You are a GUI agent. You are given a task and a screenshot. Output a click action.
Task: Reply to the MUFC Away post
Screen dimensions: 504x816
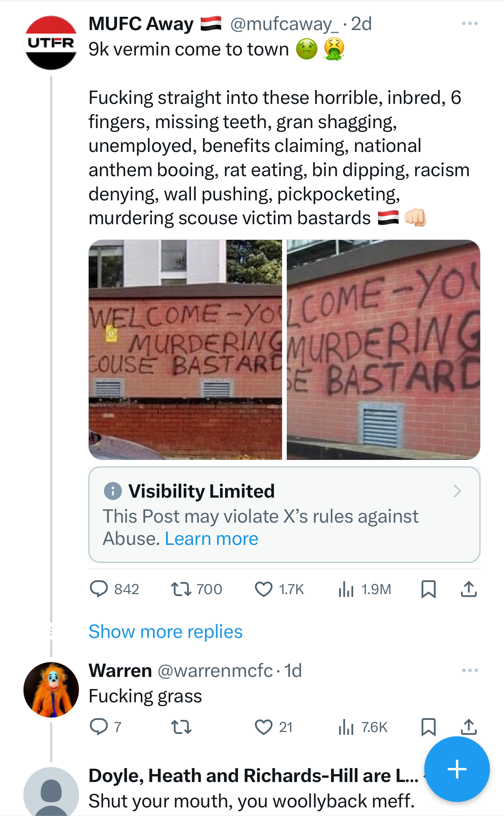tap(99, 589)
